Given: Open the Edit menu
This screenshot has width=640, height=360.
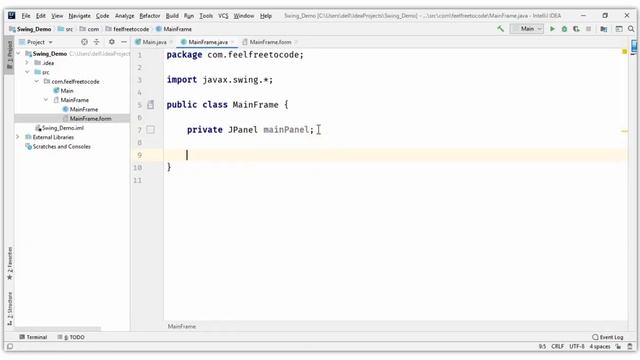Looking at the screenshot, I should pyautogui.click(x=40, y=16).
